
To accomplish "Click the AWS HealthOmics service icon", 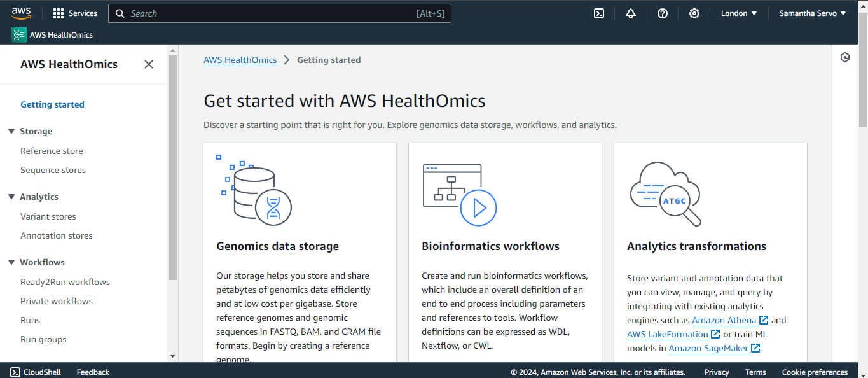I will coord(19,35).
